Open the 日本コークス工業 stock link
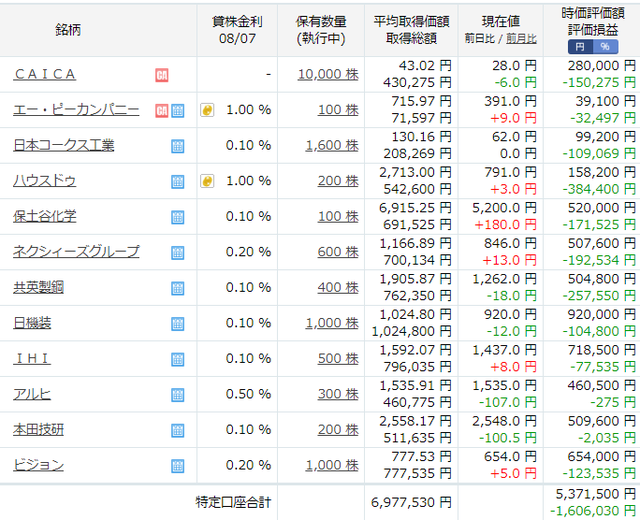640x520 pixels. [64, 145]
